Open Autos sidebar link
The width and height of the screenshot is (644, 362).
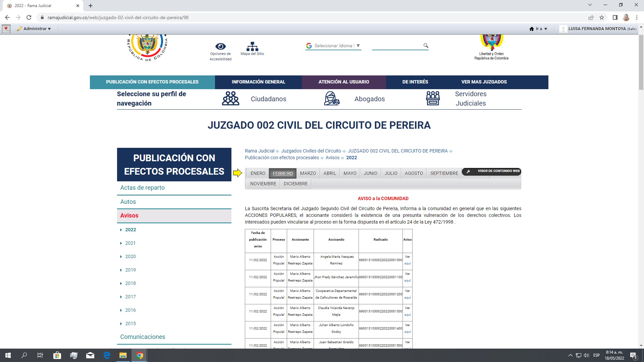coord(128,202)
